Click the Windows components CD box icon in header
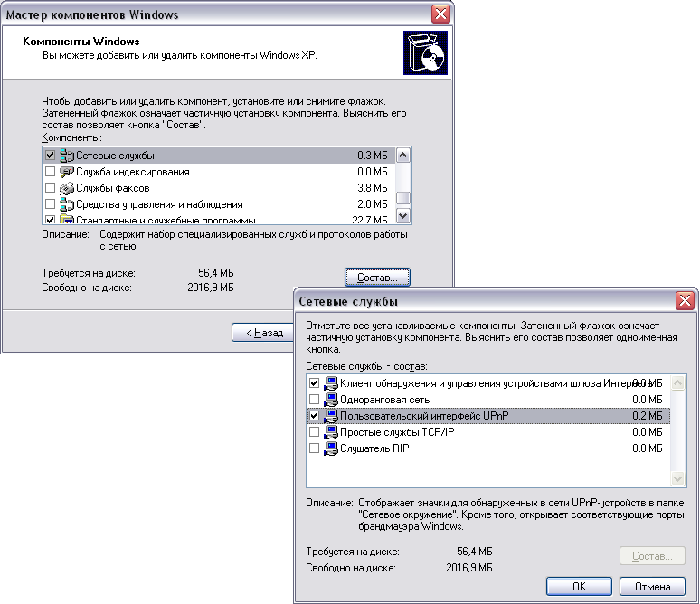Image resolution: width=700 pixels, height=604 pixels. pyautogui.click(x=425, y=52)
